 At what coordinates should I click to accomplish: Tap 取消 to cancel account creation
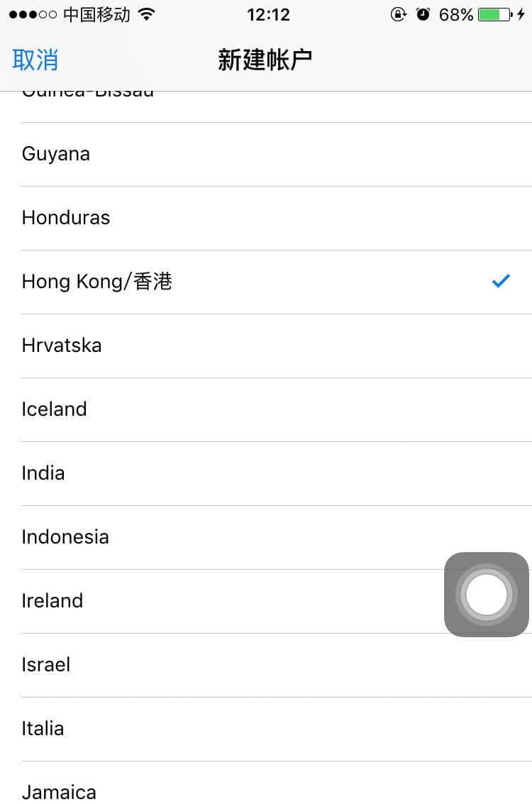coord(35,60)
